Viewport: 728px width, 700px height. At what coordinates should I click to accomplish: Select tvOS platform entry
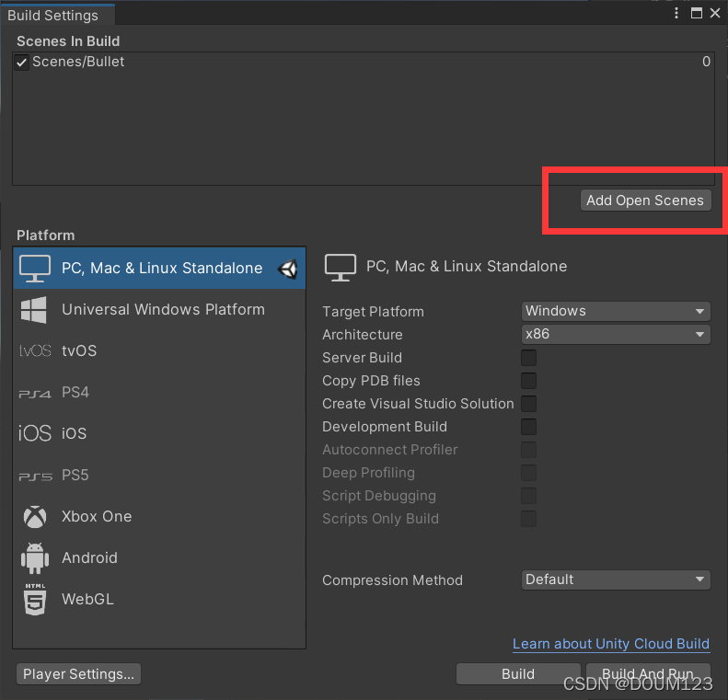click(159, 350)
